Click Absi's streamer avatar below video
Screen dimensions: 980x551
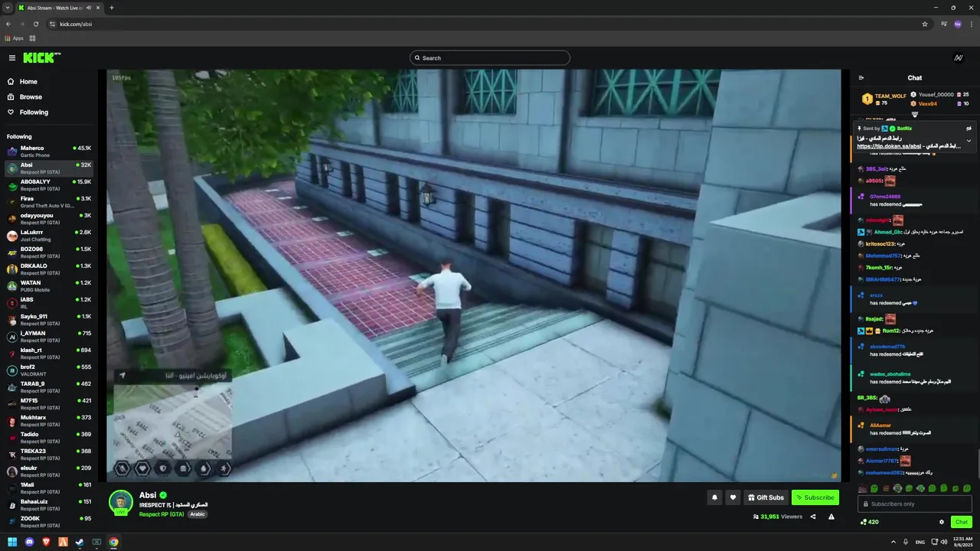[120, 502]
